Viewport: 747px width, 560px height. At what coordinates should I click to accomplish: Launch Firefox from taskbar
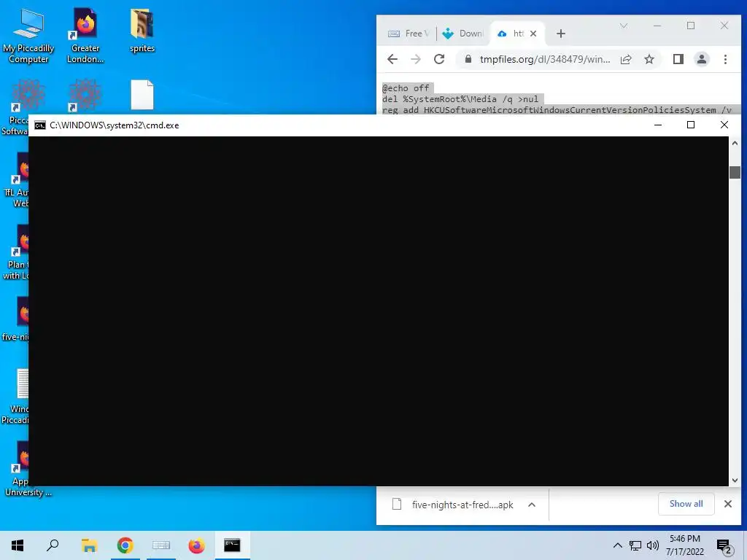click(196, 545)
